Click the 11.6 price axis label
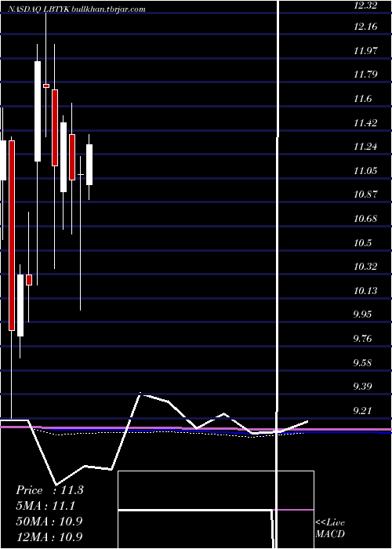 tap(362, 98)
